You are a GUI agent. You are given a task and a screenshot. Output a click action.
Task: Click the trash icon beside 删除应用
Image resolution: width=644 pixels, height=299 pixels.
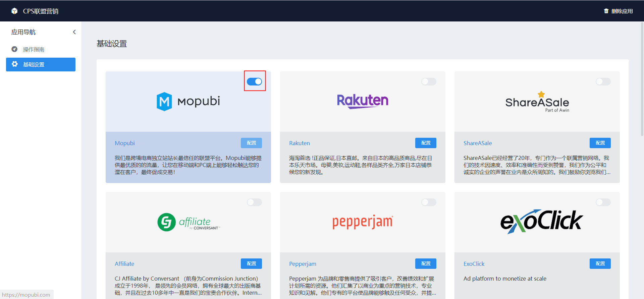(606, 11)
